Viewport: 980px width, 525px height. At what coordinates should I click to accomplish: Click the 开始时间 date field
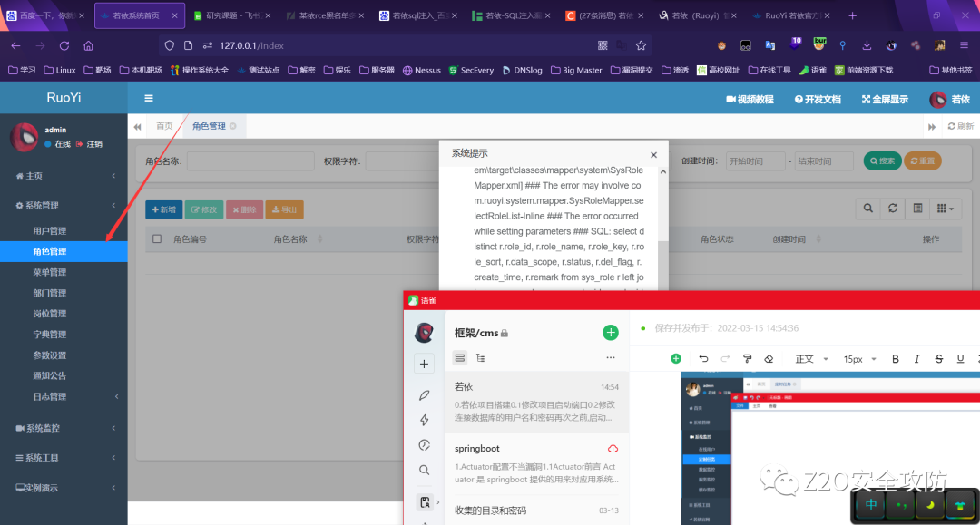755,161
